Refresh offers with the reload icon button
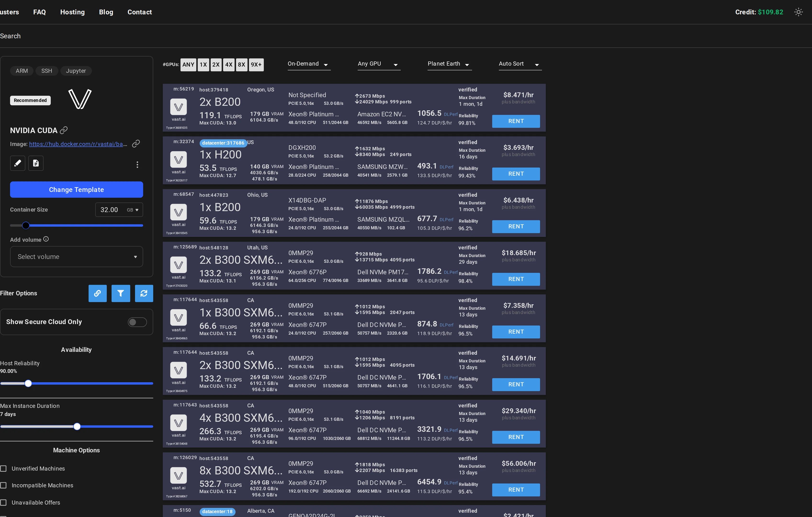This screenshot has width=812, height=517. tap(144, 293)
